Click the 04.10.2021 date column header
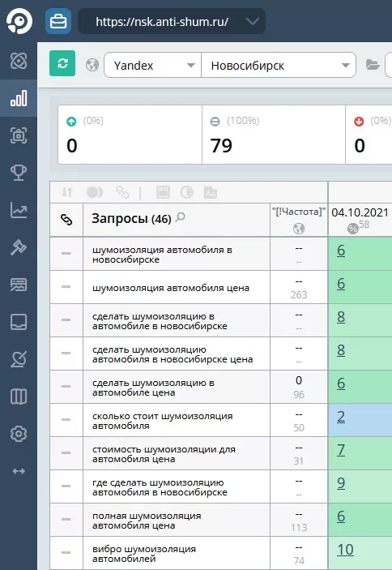 coord(360,212)
